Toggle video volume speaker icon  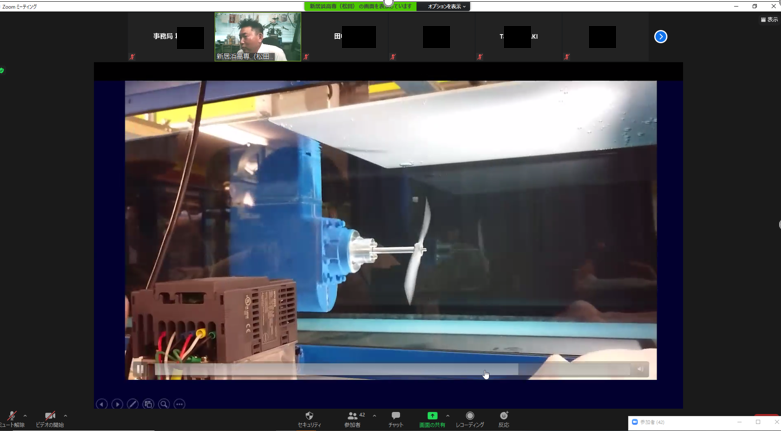pyautogui.click(x=641, y=369)
